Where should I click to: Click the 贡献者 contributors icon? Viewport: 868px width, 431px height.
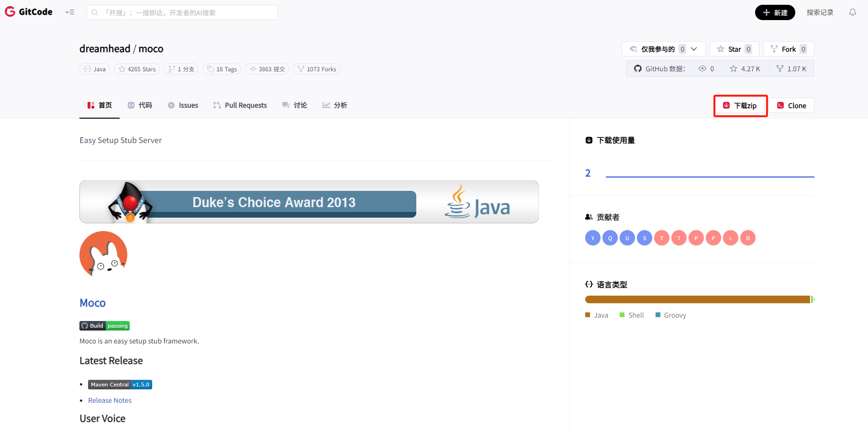click(x=589, y=217)
